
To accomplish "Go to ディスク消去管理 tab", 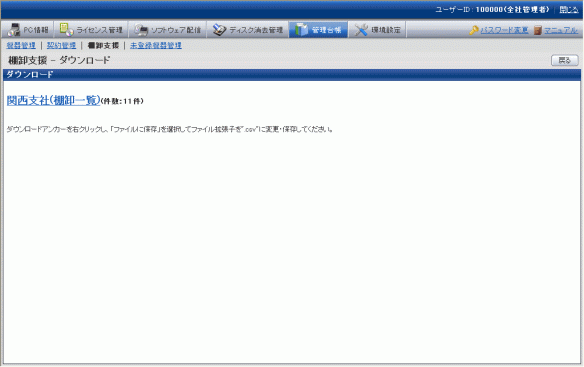I will tap(248, 30).
